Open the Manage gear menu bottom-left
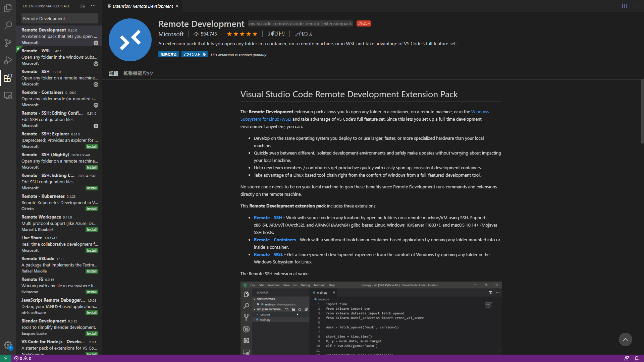The width and height of the screenshot is (644, 362). (8, 345)
